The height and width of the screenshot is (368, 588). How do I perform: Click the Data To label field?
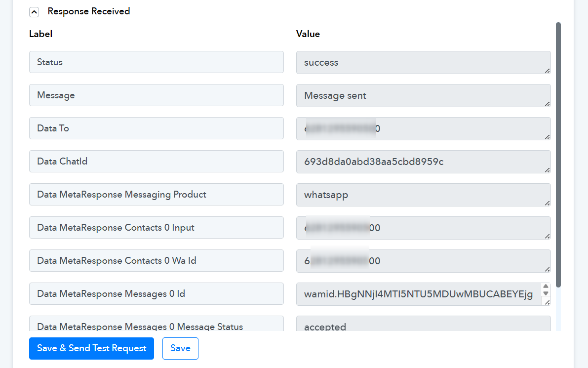156,128
